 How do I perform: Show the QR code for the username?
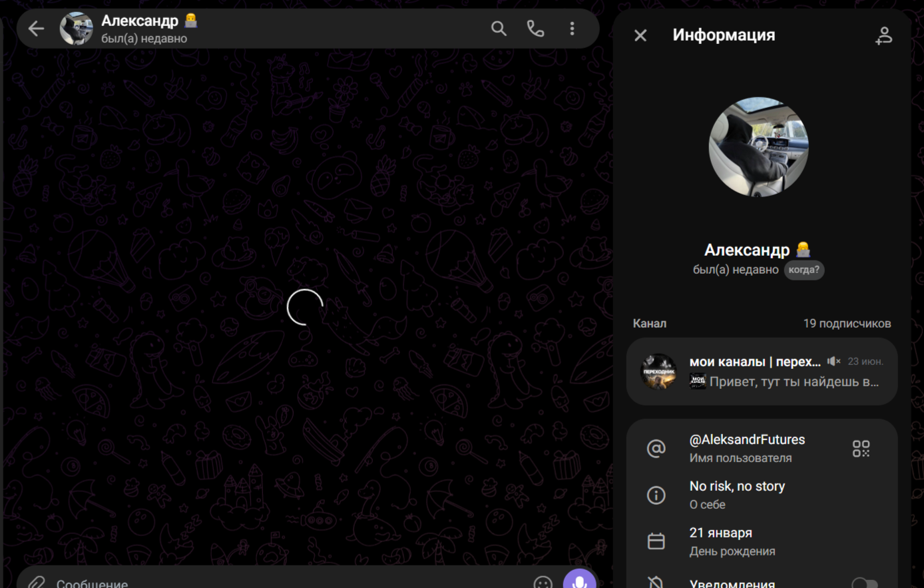click(x=861, y=448)
